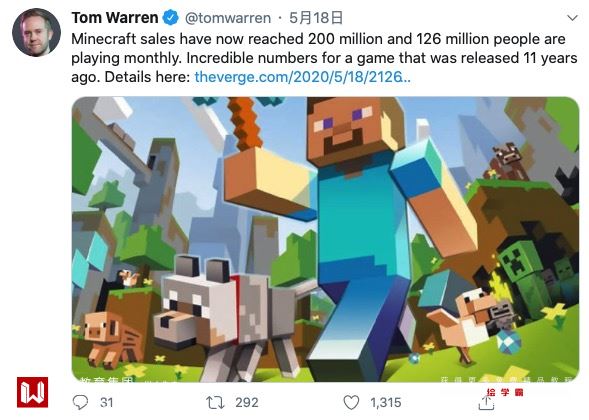Select the Tom Warren display name
This screenshot has height=420, width=589.
click(x=115, y=18)
